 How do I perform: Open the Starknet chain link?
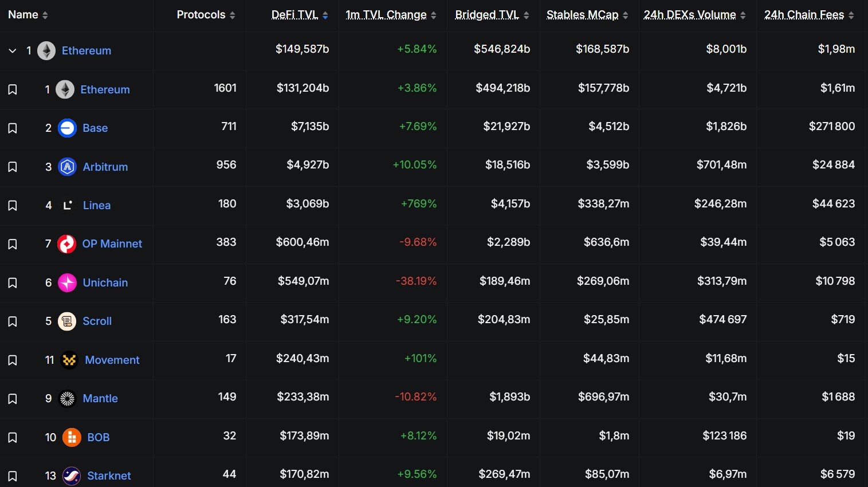[109, 476]
